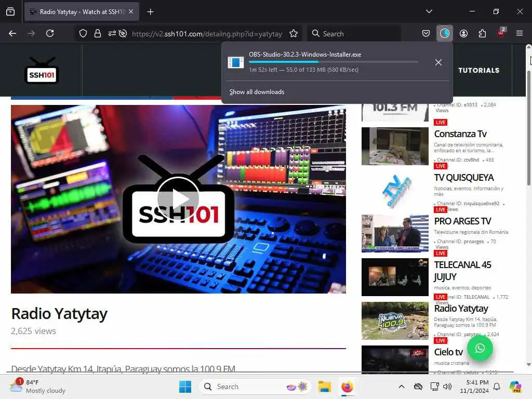Click the taskbar Search box
Screen dimensions: 532x399
click(x=255, y=387)
